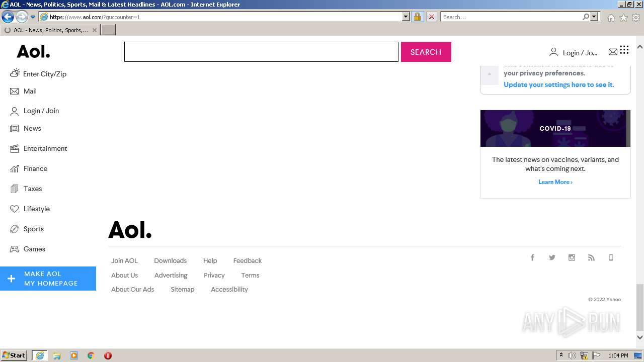The image size is (644, 362).
Task: Click the pink SEARCH button
Action: (x=426, y=52)
